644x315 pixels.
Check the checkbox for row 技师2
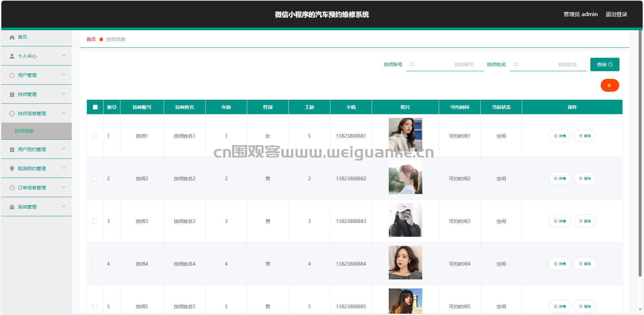[x=95, y=179]
